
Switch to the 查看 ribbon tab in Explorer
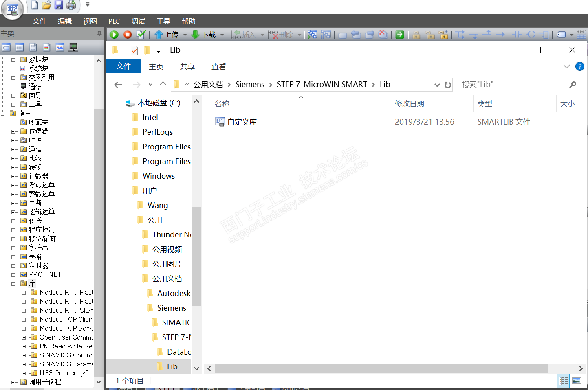coord(219,66)
